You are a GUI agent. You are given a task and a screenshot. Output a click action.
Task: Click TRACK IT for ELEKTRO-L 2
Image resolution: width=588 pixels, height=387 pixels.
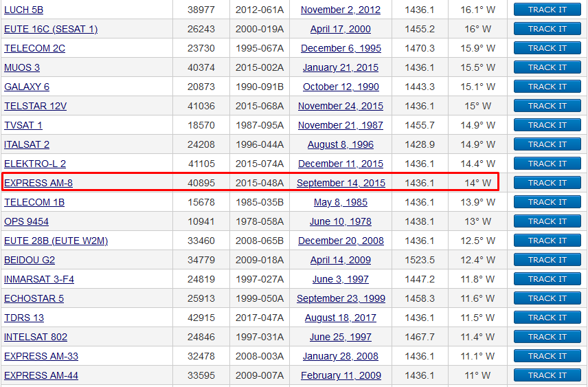click(x=547, y=164)
